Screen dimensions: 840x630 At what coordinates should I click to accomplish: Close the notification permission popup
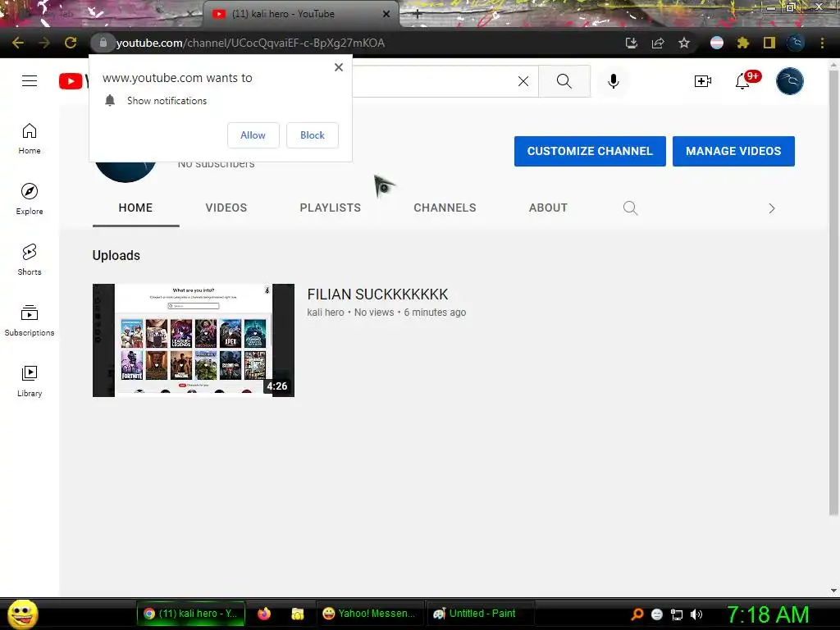click(x=339, y=67)
